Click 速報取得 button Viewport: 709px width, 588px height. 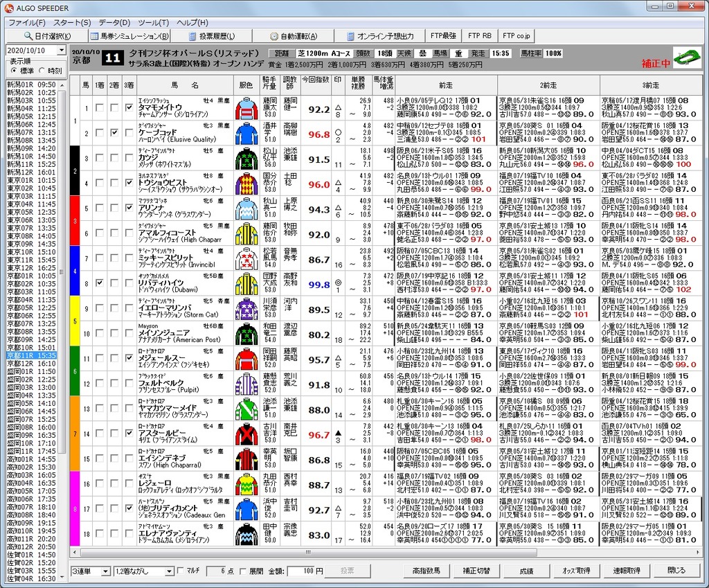[x=627, y=571]
